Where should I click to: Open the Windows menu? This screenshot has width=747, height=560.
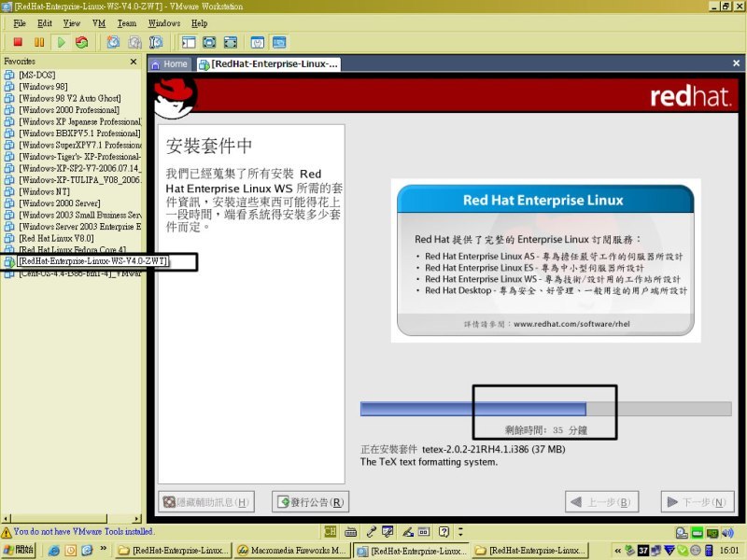tap(164, 23)
